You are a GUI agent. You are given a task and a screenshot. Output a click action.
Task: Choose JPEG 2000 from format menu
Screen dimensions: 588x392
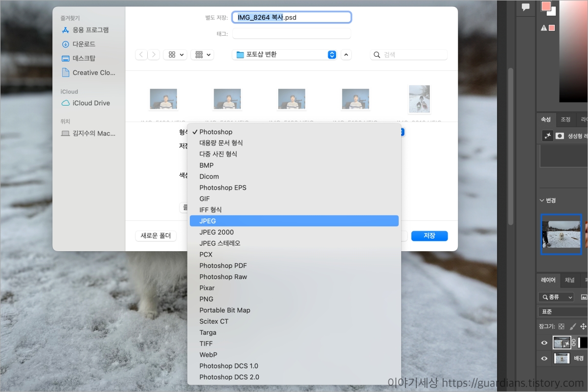point(294,232)
